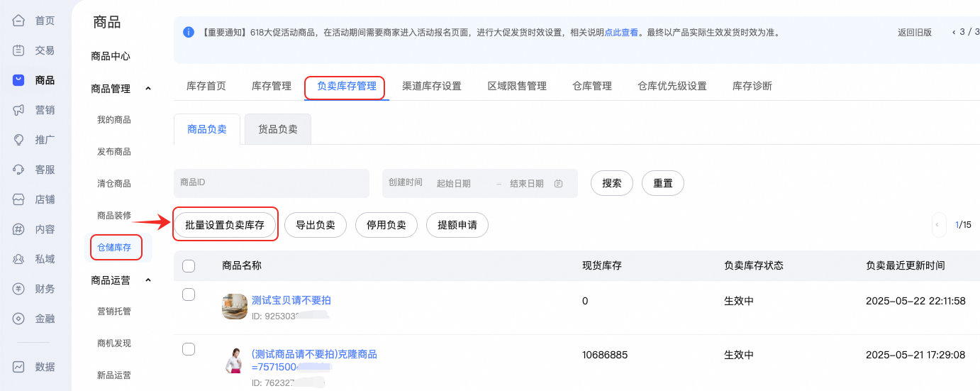Go to previous page of product list

[939, 225]
